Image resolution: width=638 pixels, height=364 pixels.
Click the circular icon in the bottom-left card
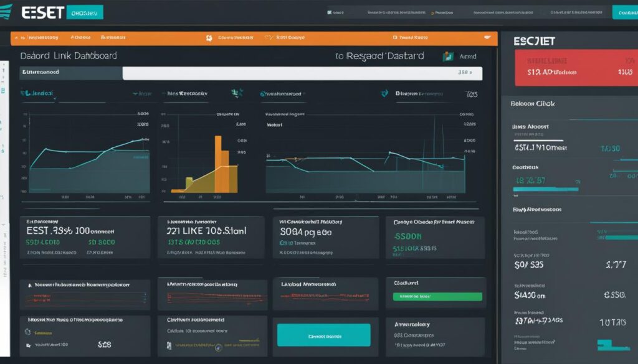[x=27, y=332]
